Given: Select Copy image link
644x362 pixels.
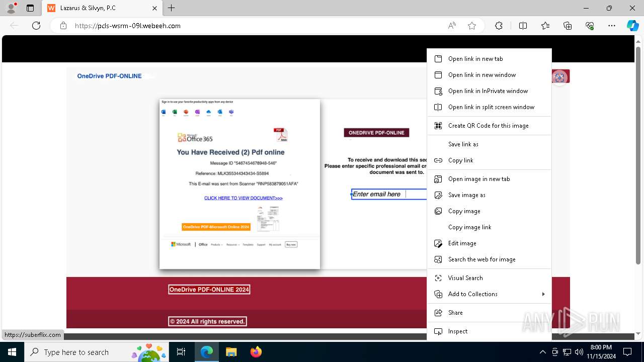Looking at the screenshot, I should click(x=489, y=227).
